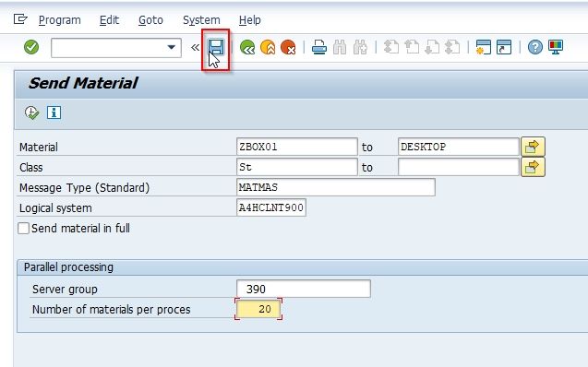
Task: Click the Next Page navigation icon
Action: 432,48
